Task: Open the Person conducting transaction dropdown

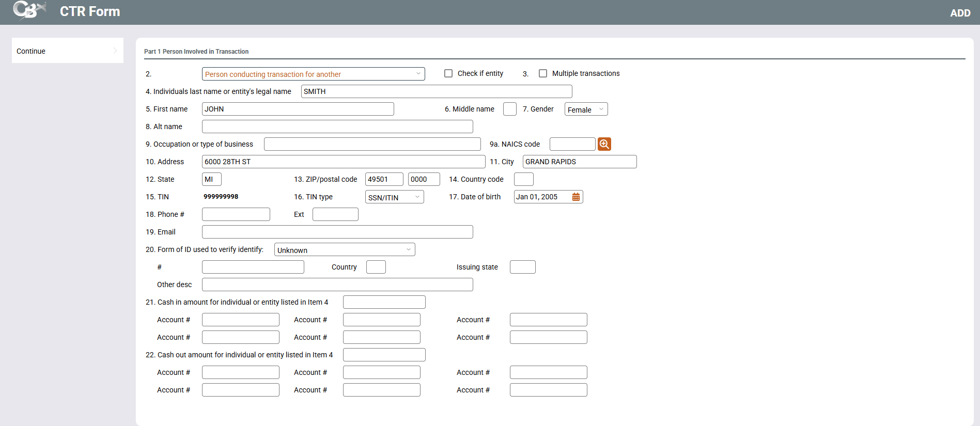Action: [x=313, y=74]
